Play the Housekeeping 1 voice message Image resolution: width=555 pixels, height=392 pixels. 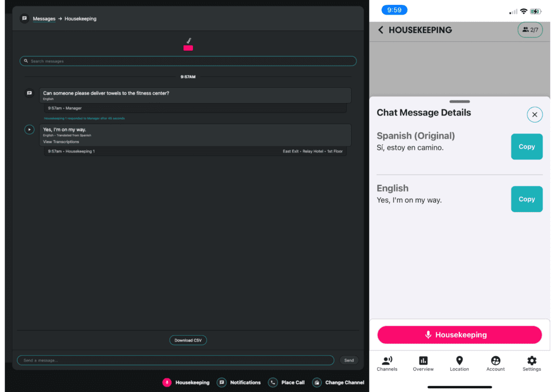(29, 130)
